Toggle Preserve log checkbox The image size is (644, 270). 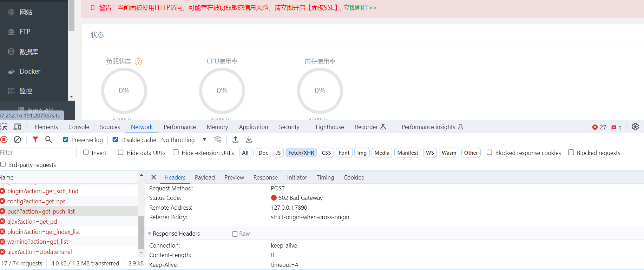tap(65, 140)
